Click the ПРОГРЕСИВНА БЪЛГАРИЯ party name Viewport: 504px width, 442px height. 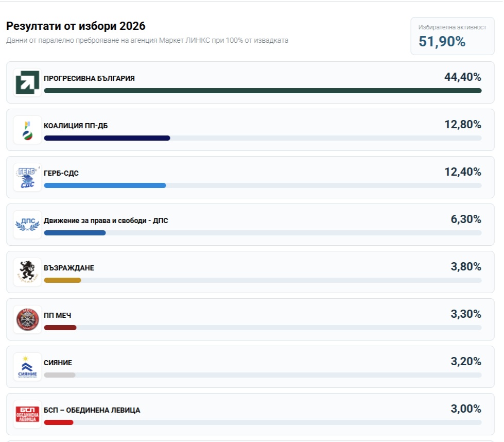coord(89,78)
